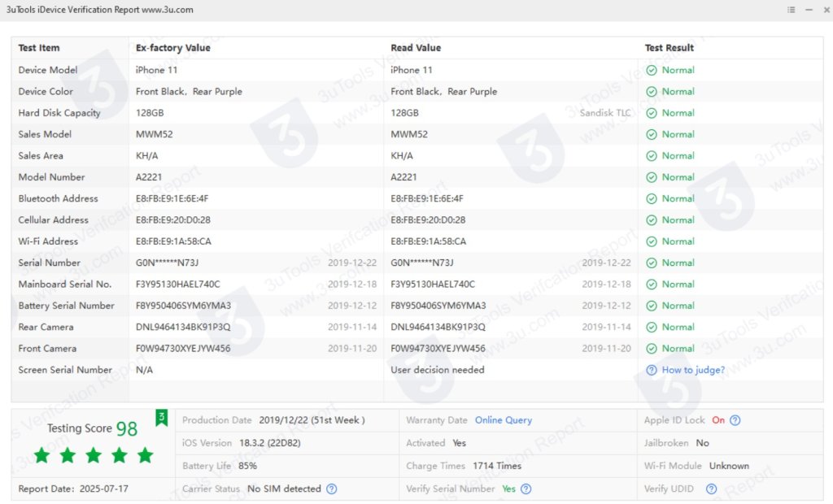Select the read Serial Number G0N******N73J
This screenshot has height=504, width=833.
coord(422,263)
